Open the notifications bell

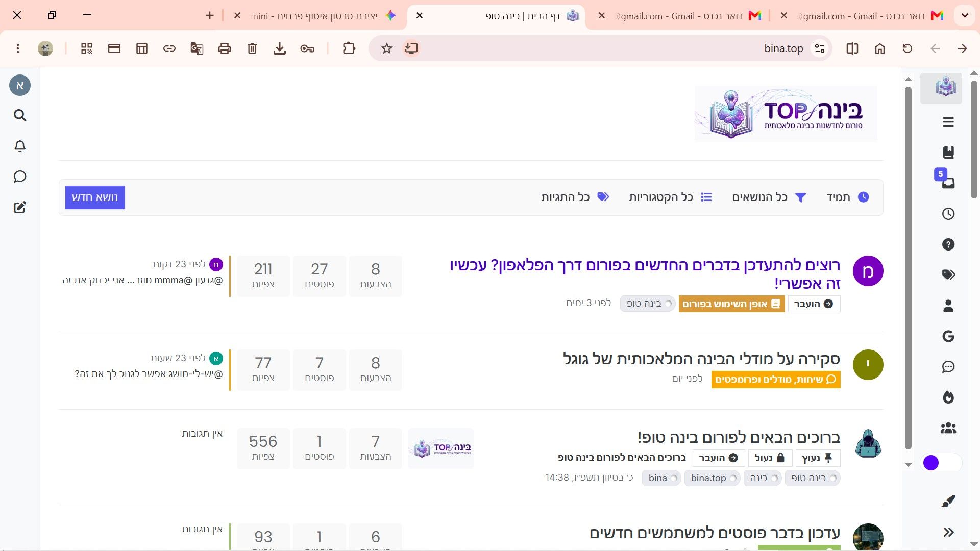coord(20,146)
